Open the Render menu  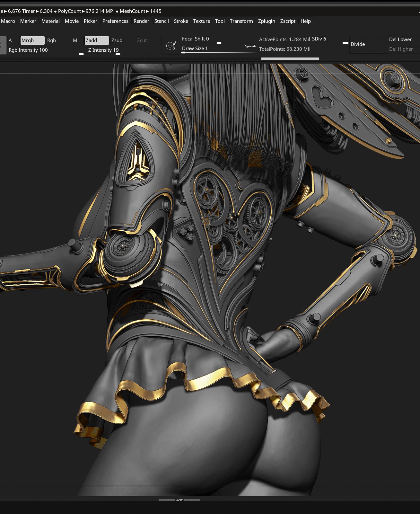tap(141, 21)
